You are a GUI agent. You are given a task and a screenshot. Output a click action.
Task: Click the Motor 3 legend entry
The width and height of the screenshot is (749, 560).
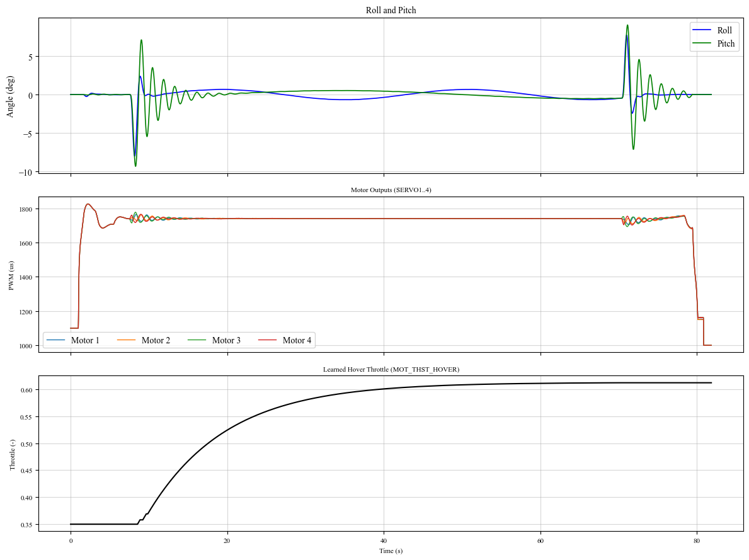pos(214,340)
